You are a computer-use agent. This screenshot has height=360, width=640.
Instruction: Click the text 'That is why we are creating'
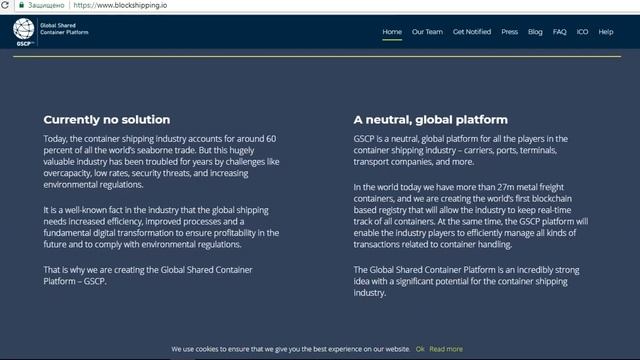pos(148,276)
